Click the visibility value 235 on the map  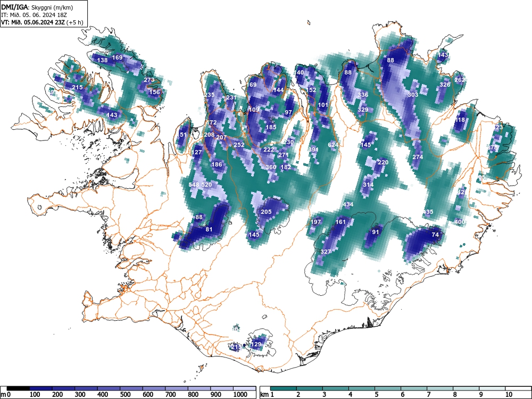[x=209, y=95]
